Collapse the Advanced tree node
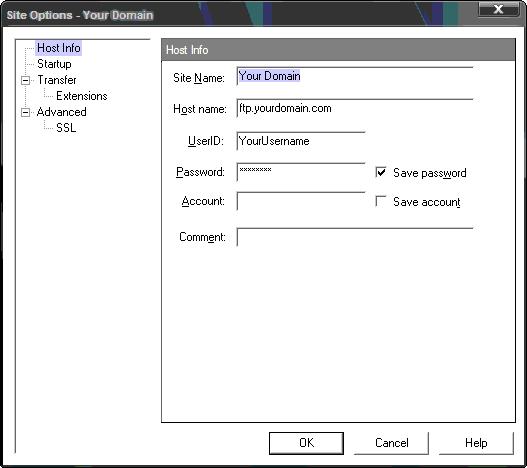This screenshot has height=468, width=527. tap(25, 112)
